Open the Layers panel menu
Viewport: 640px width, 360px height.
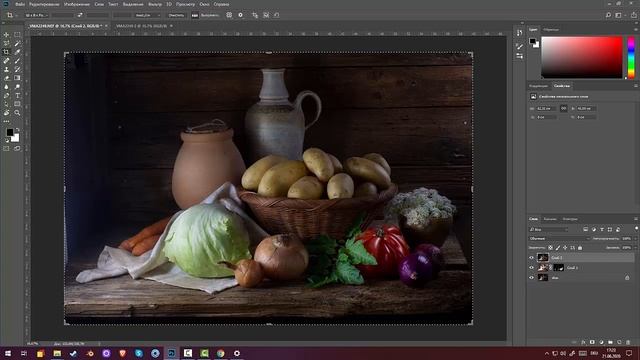tap(636, 219)
